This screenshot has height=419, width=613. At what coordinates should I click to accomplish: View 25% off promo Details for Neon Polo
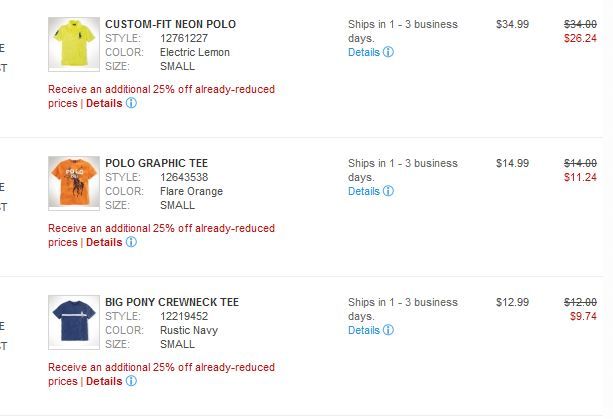coord(104,103)
